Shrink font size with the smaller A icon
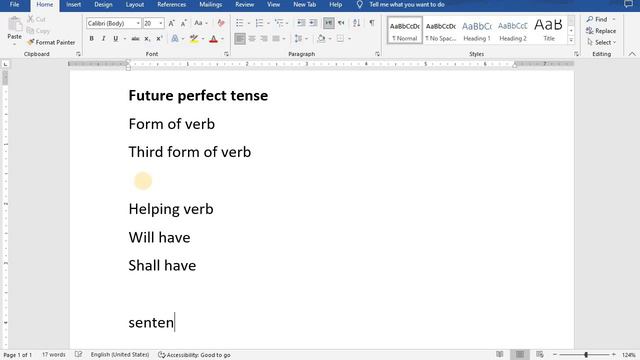 [184, 23]
